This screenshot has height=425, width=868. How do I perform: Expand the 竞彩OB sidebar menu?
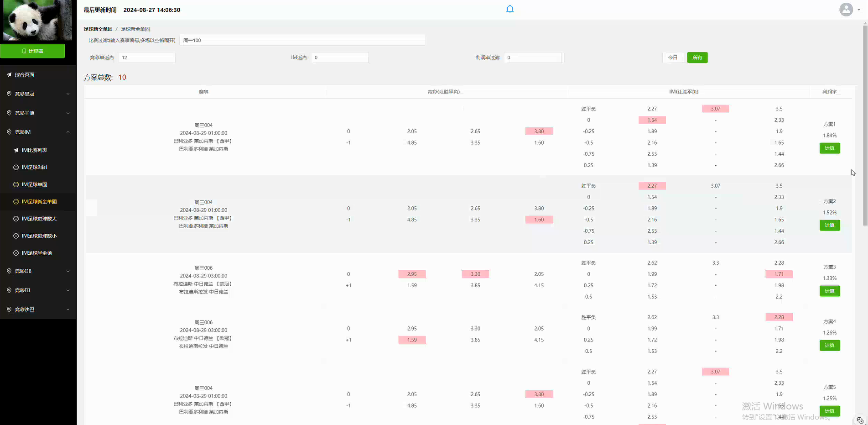click(38, 271)
